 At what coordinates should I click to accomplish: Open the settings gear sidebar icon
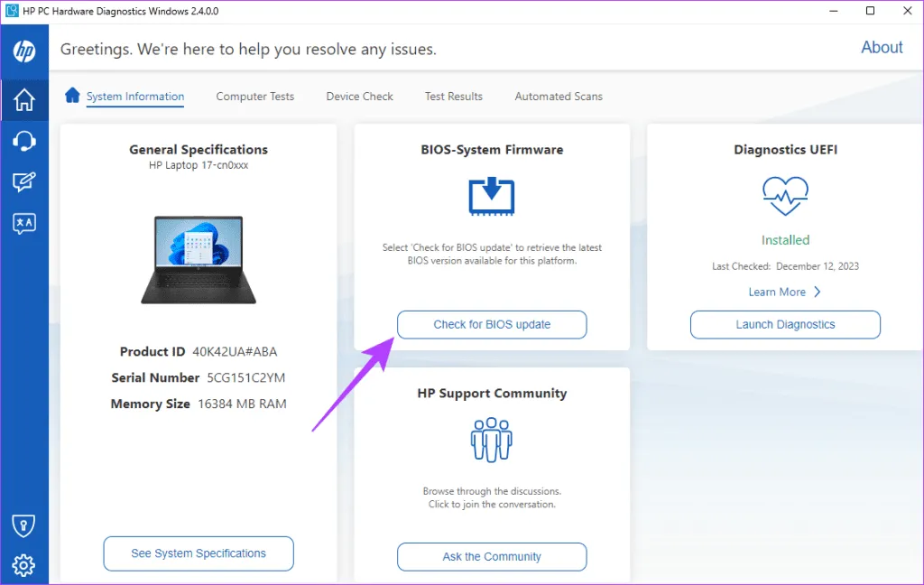coord(24,565)
